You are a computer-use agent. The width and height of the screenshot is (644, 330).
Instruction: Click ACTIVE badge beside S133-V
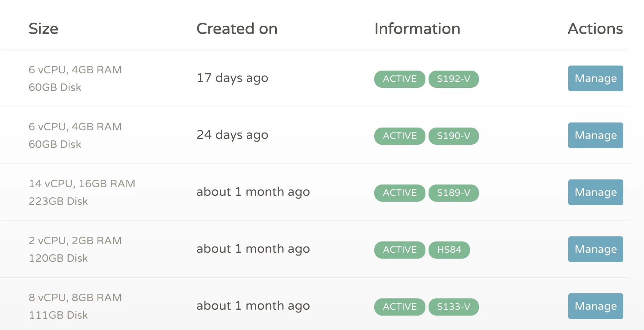400,307
